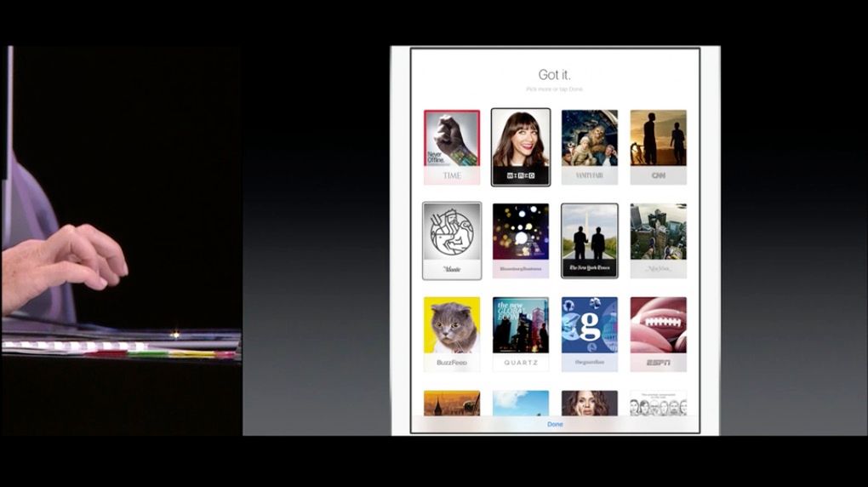The width and height of the screenshot is (868, 487).
Task: Add the ESPN football tile
Action: (x=658, y=334)
